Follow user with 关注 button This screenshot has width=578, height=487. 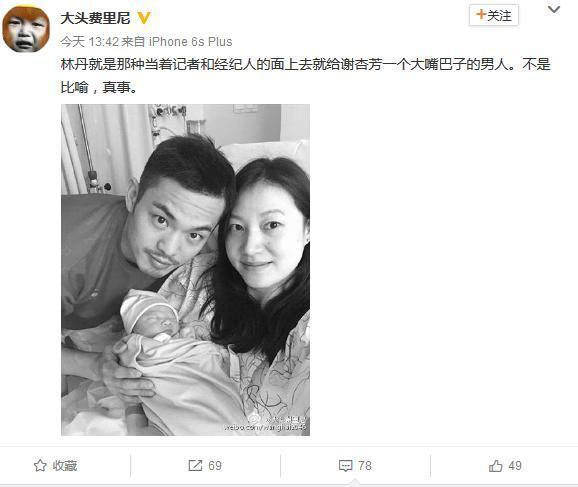click(494, 15)
